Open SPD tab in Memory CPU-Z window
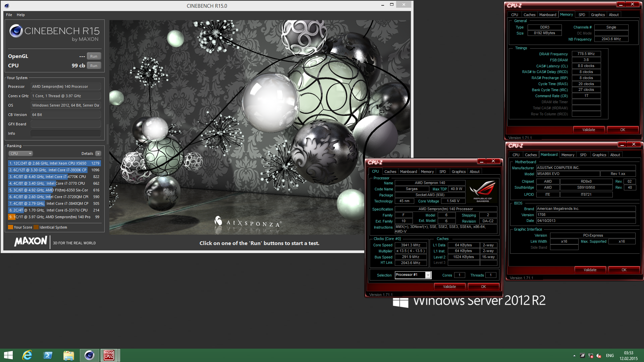 (582, 15)
